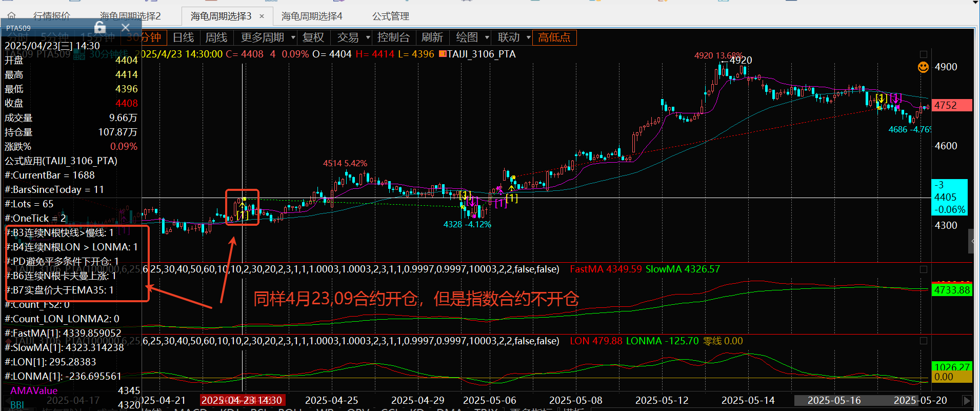Click the 2025-05-08 date on time axis
Screen dimensions: 980x411
coord(576,400)
